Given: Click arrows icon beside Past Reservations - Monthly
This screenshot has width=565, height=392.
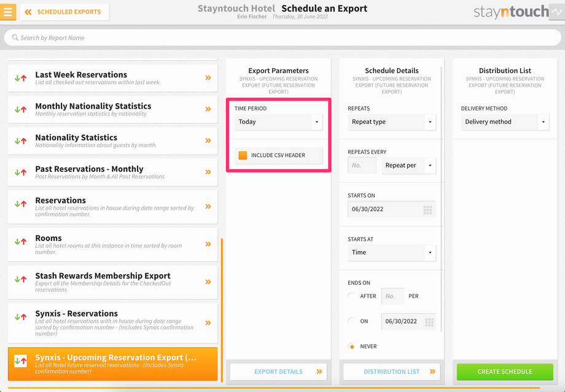Looking at the screenshot, I should point(20,172).
